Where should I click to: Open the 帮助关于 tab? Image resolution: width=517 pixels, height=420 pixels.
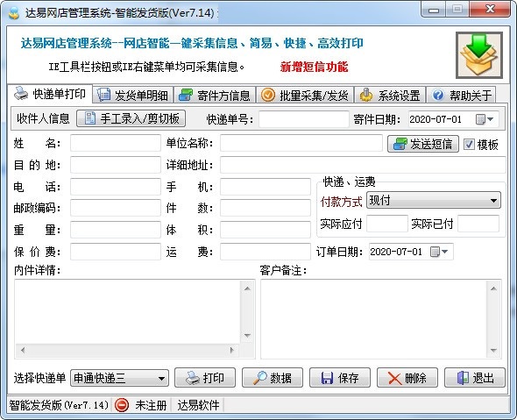click(x=461, y=95)
